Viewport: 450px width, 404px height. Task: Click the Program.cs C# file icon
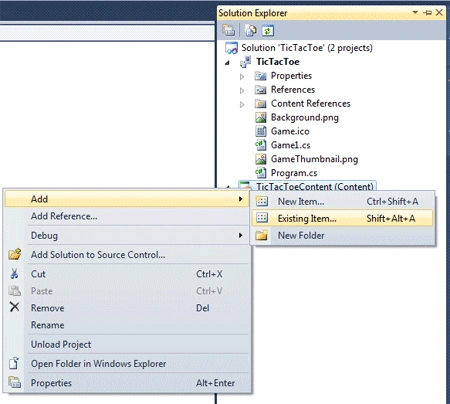(x=260, y=173)
